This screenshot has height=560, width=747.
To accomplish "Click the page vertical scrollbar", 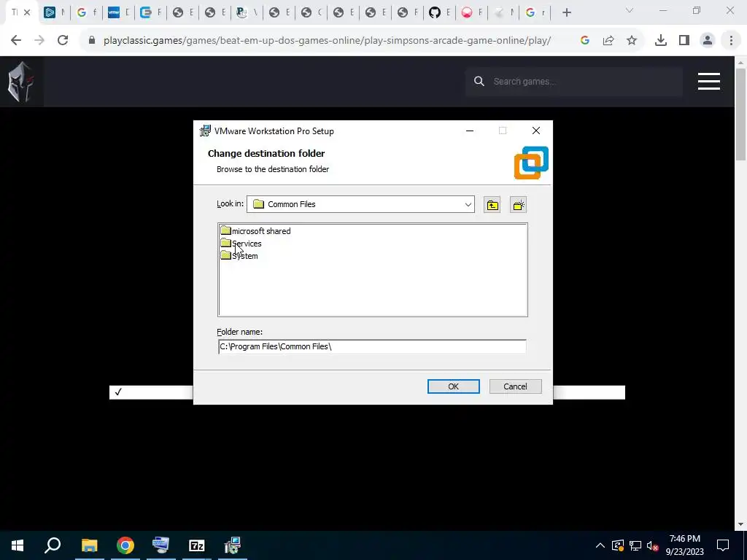I will coord(740,114).
